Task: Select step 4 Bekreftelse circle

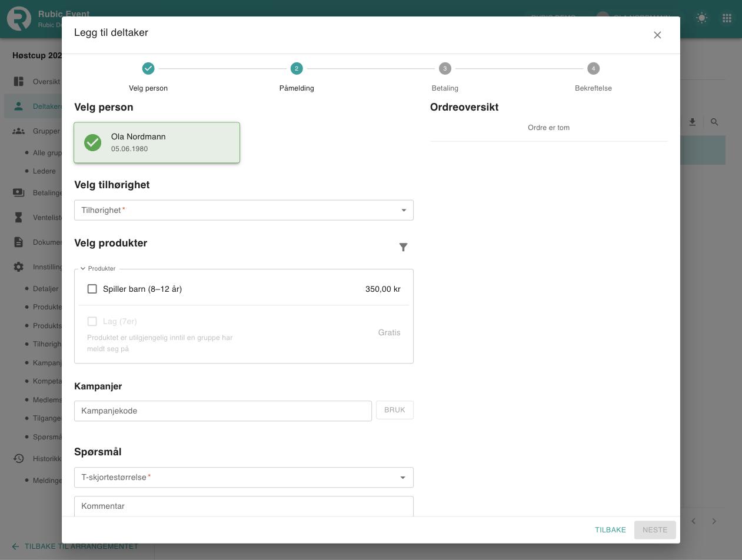Action: pyautogui.click(x=593, y=69)
